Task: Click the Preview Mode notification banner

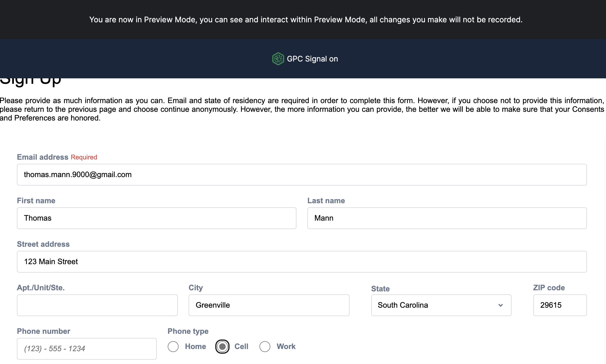Action: pyautogui.click(x=305, y=20)
